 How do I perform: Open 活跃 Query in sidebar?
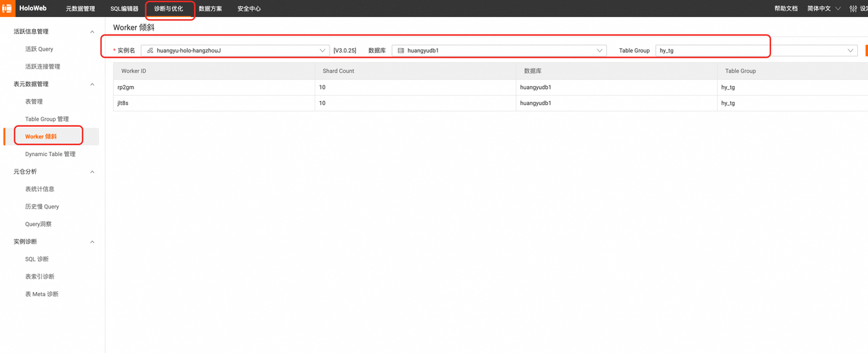(39, 49)
